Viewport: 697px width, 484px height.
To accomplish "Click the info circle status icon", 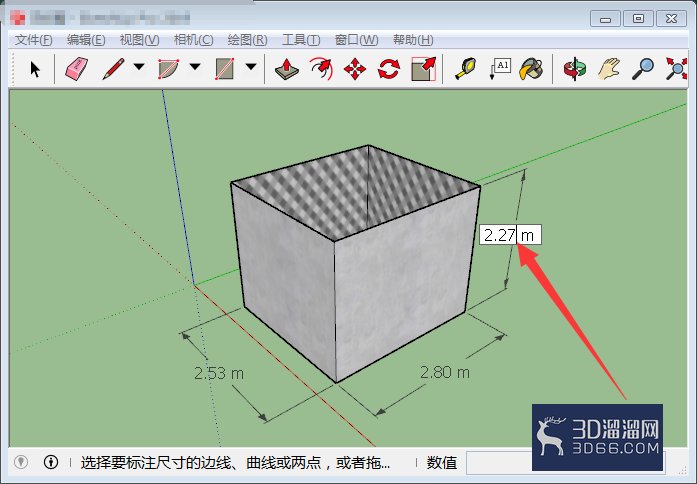I will point(51,462).
